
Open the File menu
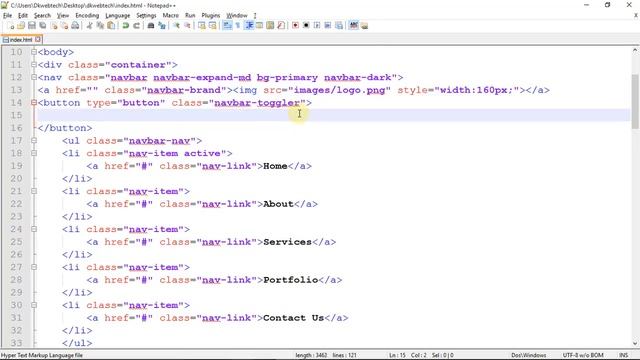(x=7, y=16)
